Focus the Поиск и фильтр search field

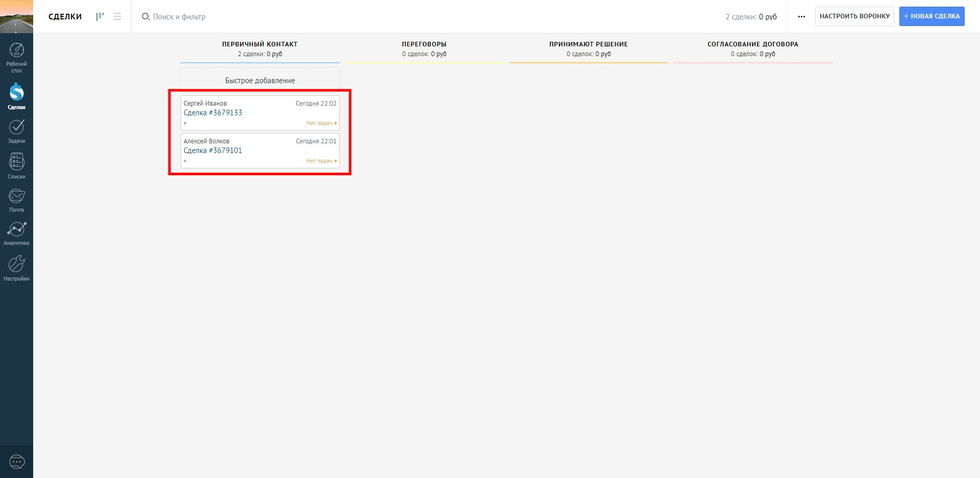click(x=179, y=17)
